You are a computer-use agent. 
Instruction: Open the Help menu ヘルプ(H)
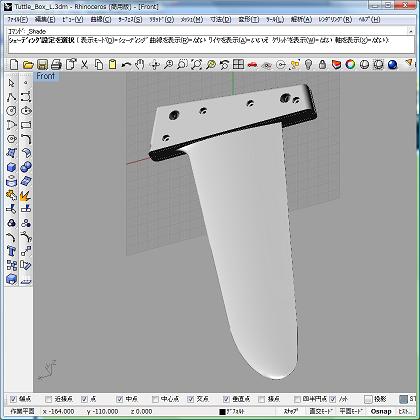click(x=369, y=19)
